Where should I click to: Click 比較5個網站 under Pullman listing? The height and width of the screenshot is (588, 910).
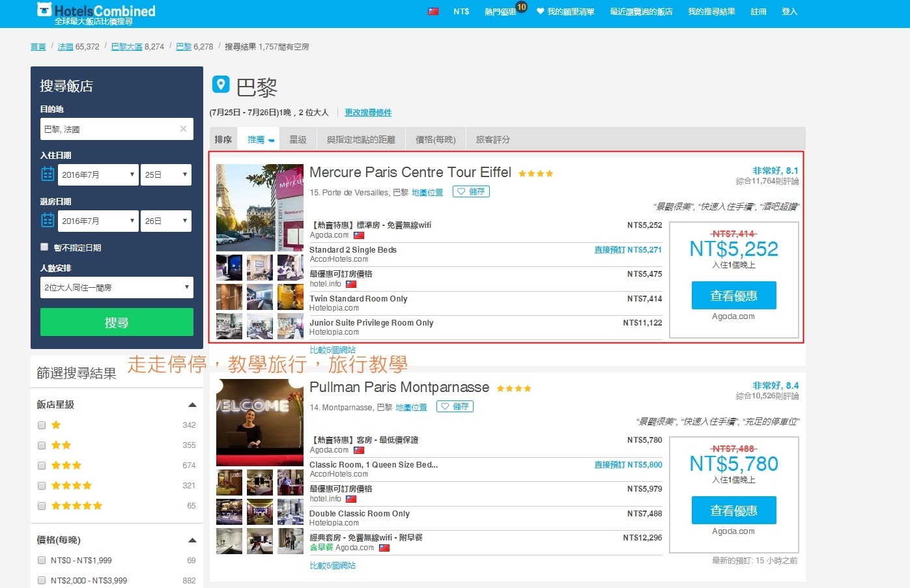click(x=332, y=566)
